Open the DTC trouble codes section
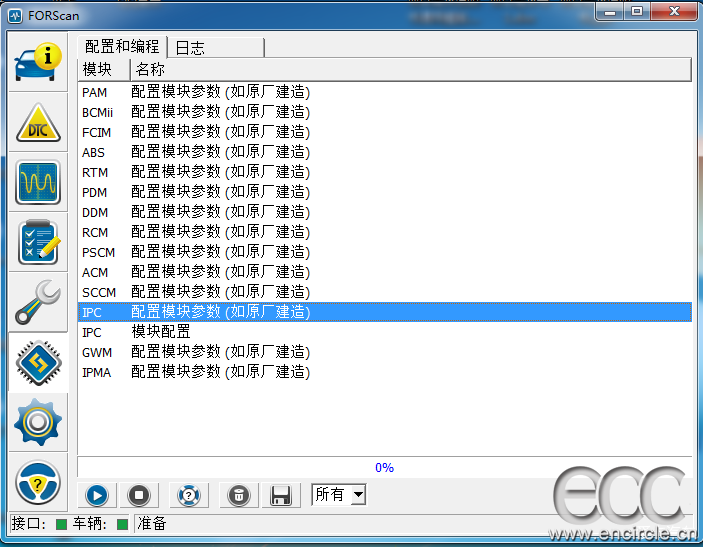This screenshot has height=547, width=703. tap(38, 122)
